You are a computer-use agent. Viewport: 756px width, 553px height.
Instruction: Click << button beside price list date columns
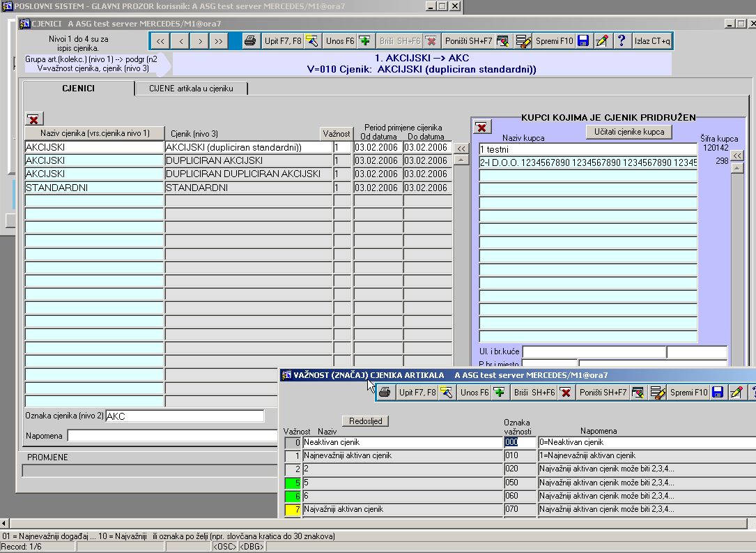(461, 149)
